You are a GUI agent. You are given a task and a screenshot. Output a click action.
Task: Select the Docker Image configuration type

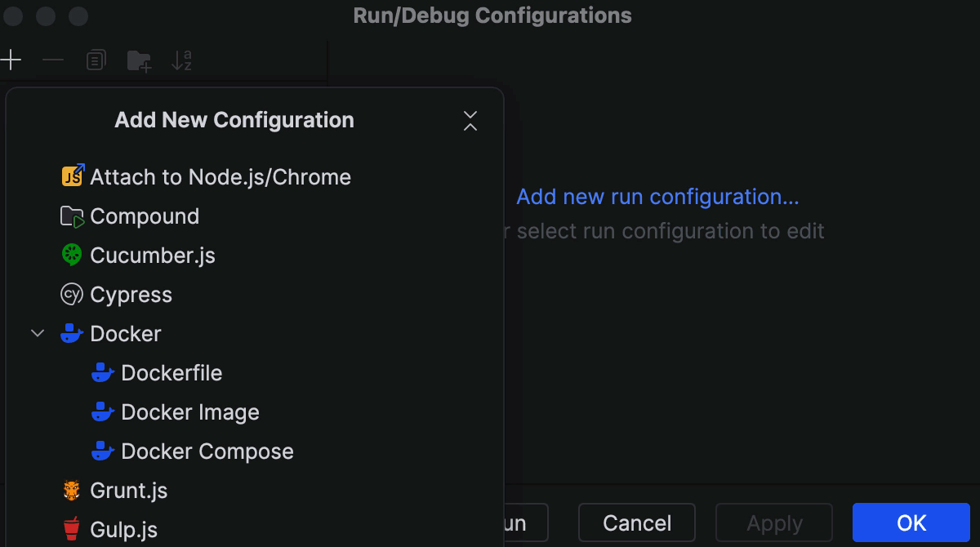pyautogui.click(x=189, y=411)
